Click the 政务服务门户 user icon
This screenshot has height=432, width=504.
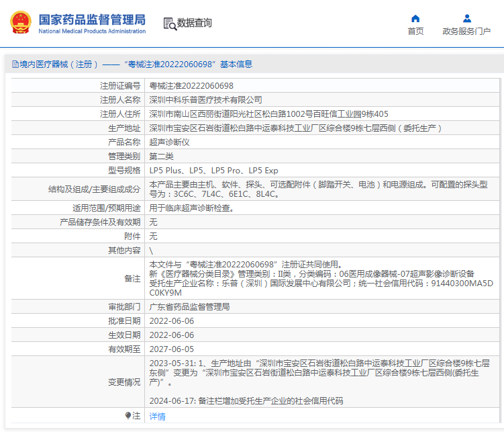(466, 18)
